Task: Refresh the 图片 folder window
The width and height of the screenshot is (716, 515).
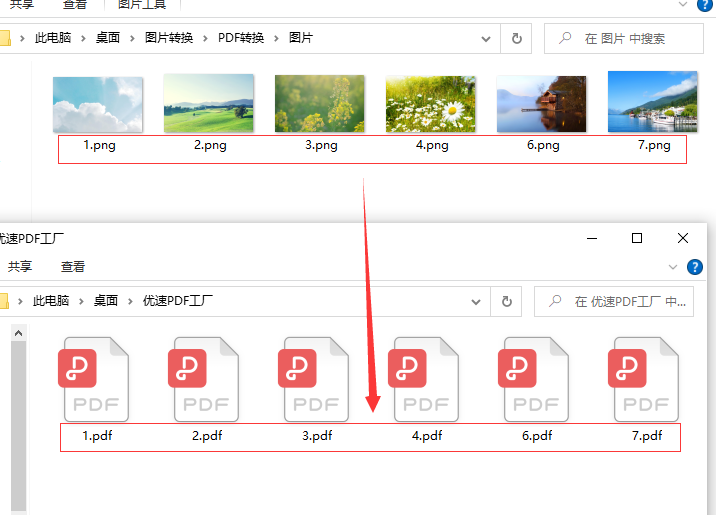Action: [516, 38]
